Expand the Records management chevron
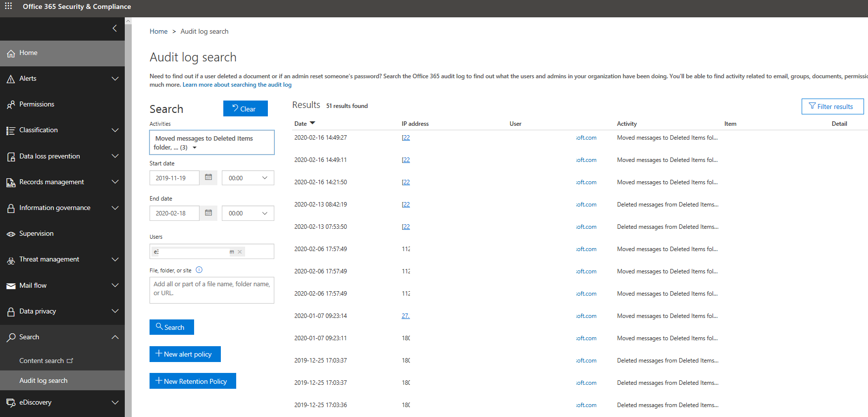Screen dimensions: 868x417 115,182
